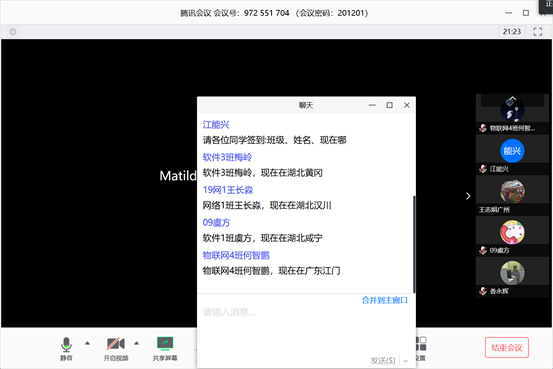Merge chat into main window link
The width and height of the screenshot is (553, 369).
[x=384, y=300]
